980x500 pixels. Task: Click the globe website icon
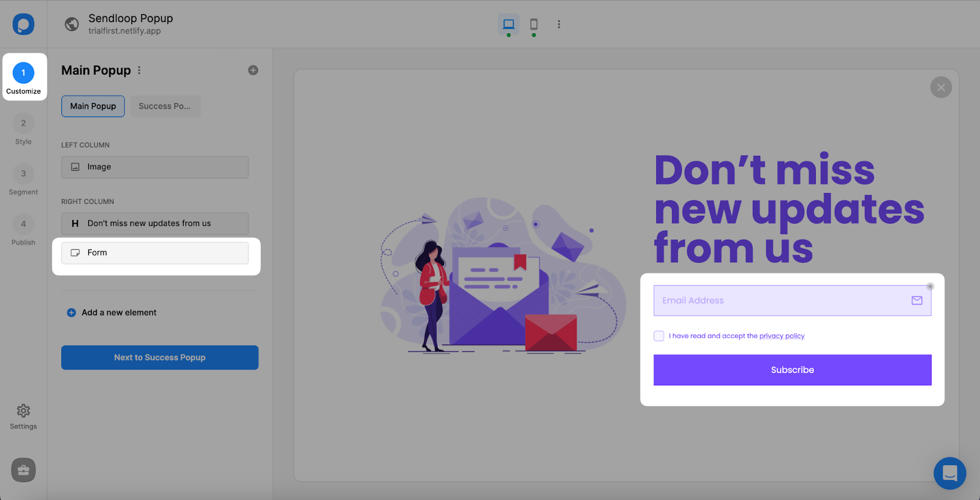(72, 24)
